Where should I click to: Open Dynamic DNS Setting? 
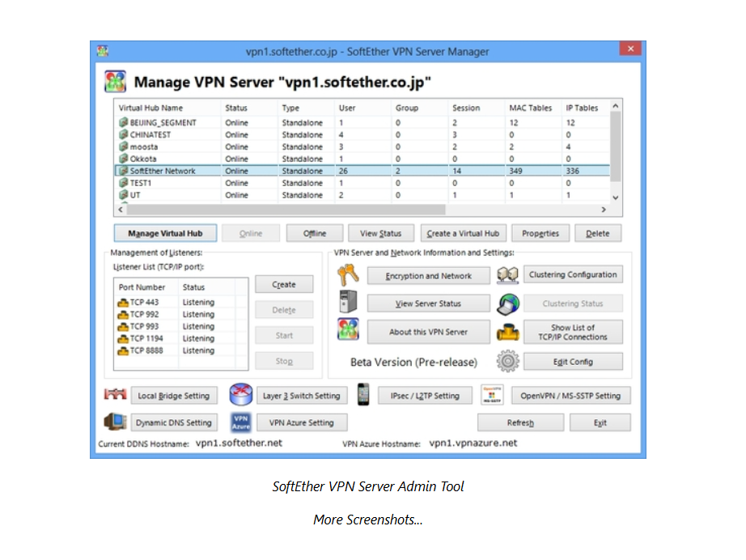click(174, 422)
